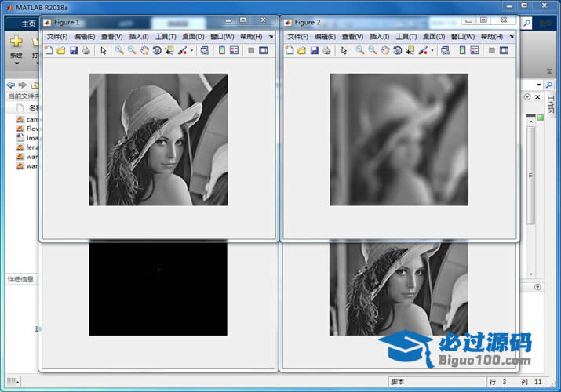The width and height of the screenshot is (561, 392).
Task: Open the 工具(T) menu in Figure 2
Action: [406, 36]
